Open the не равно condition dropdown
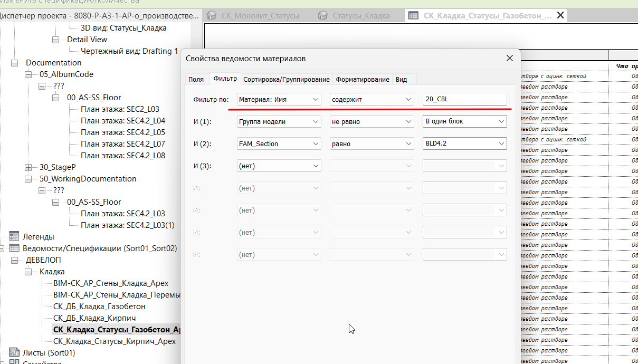The image size is (638, 364). click(372, 121)
